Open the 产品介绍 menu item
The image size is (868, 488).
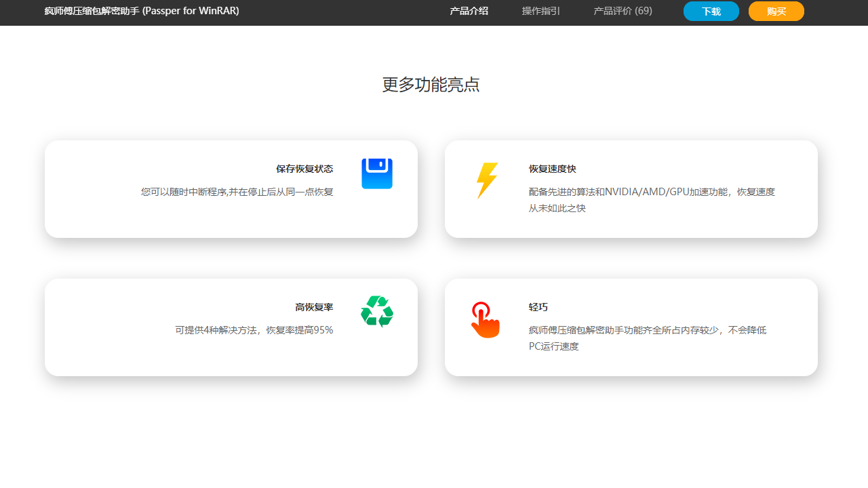click(x=469, y=11)
